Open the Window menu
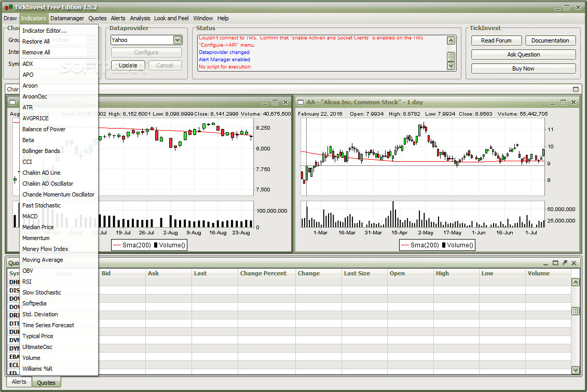The width and height of the screenshot is (587, 392). [x=203, y=18]
